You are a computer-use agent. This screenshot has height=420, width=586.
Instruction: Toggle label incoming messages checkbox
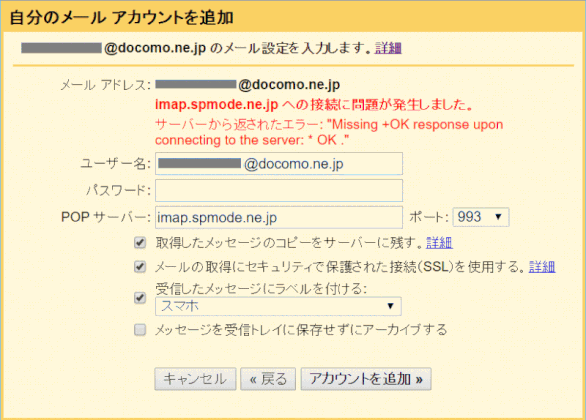[x=140, y=298]
